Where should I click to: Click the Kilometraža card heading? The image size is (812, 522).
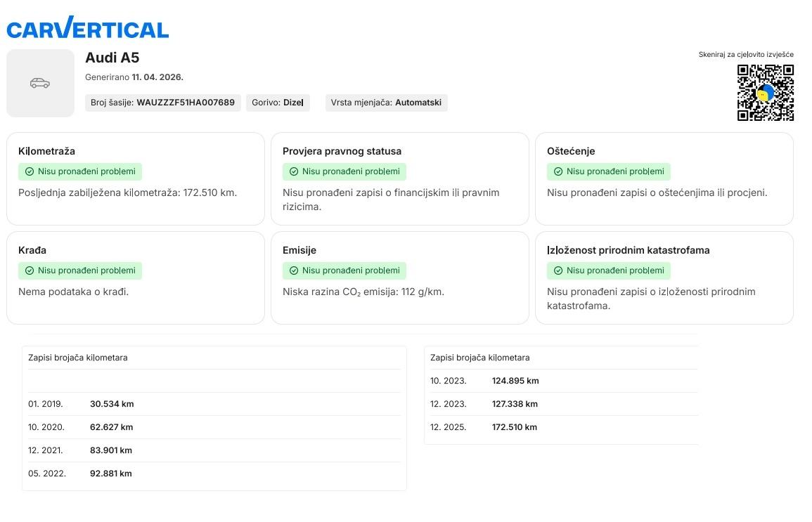46,151
